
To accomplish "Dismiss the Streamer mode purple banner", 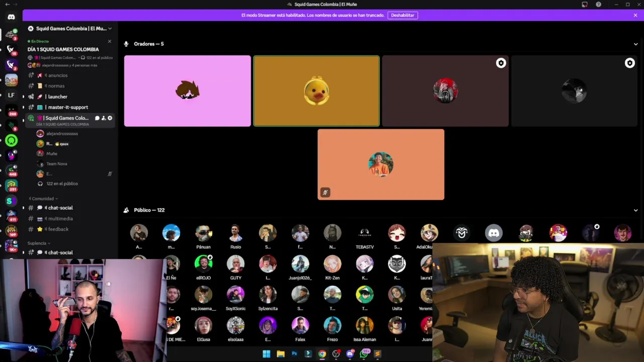I will point(635,15).
